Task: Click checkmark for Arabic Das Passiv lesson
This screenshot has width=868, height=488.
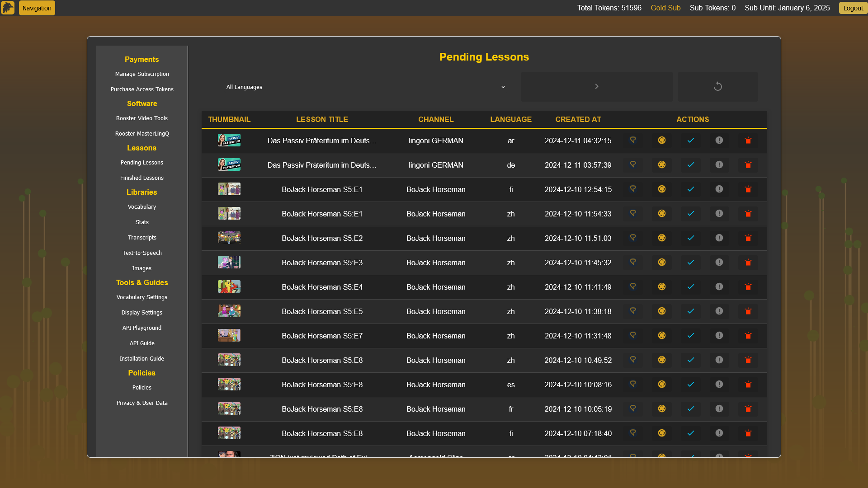Action: point(690,141)
